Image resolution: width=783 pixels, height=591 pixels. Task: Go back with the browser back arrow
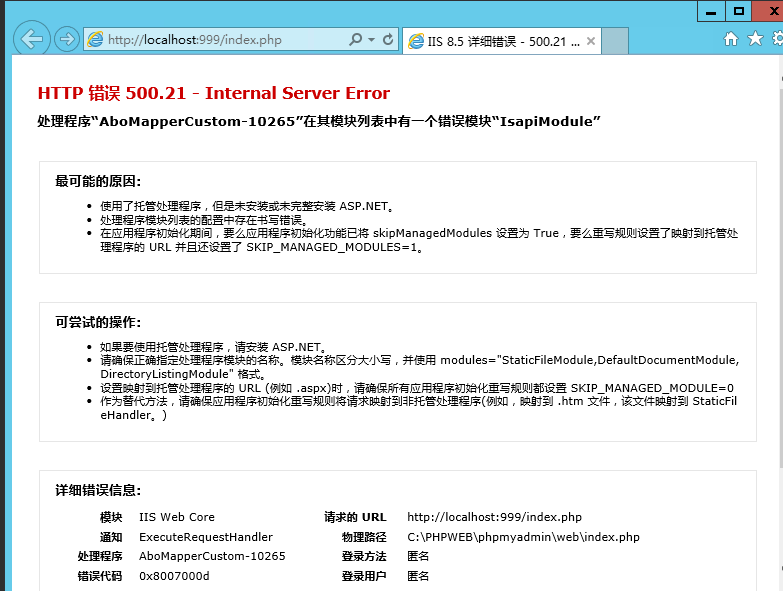pyautogui.click(x=31, y=39)
